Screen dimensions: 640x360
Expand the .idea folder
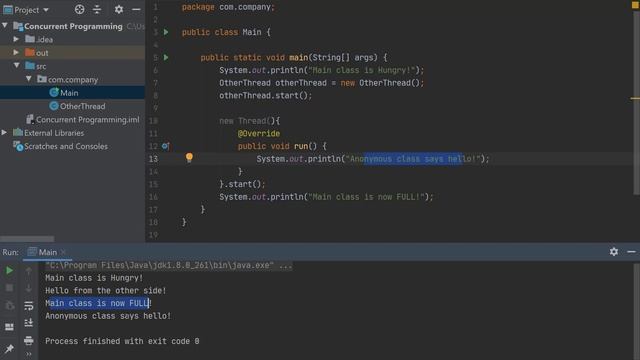pyautogui.click(x=16, y=39)
